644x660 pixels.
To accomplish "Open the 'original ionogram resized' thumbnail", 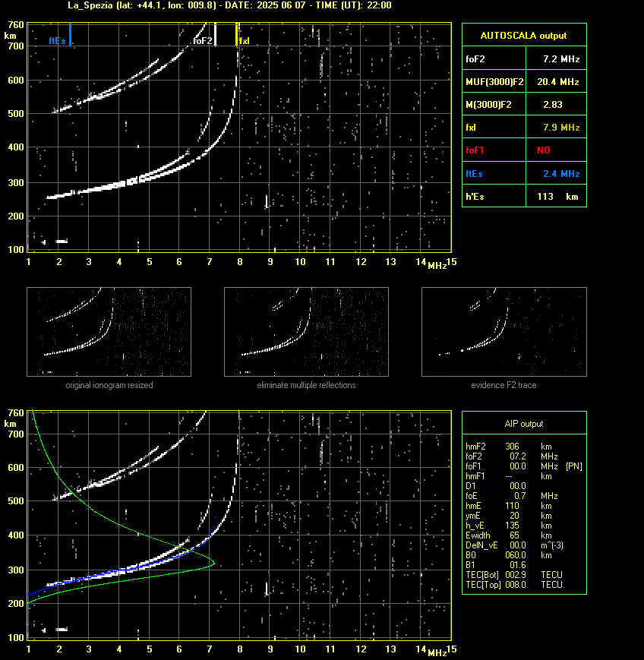I will click(x=109, y=332).
